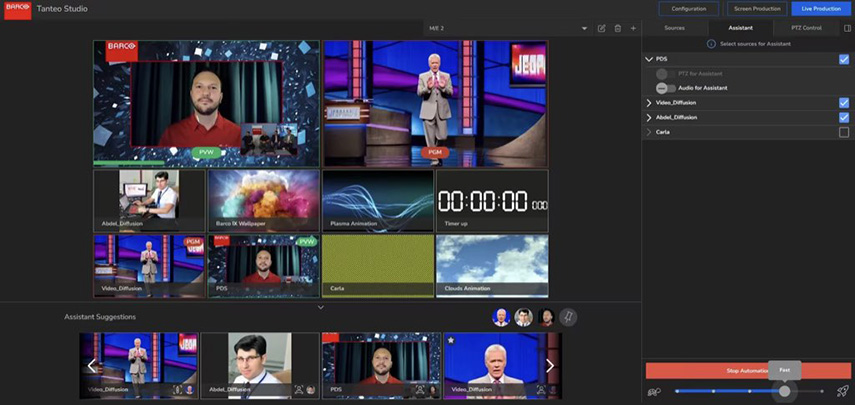855x405 pixels.
Task: Select the white-haired presenter face avatar
Action: [x=501, y=317]
